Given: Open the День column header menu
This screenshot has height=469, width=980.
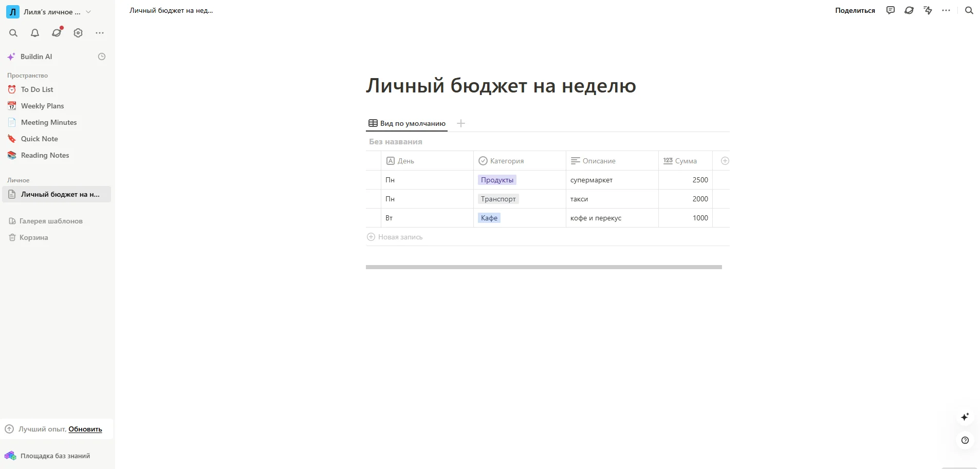Looking at the screenshot, I should (427, 161).
